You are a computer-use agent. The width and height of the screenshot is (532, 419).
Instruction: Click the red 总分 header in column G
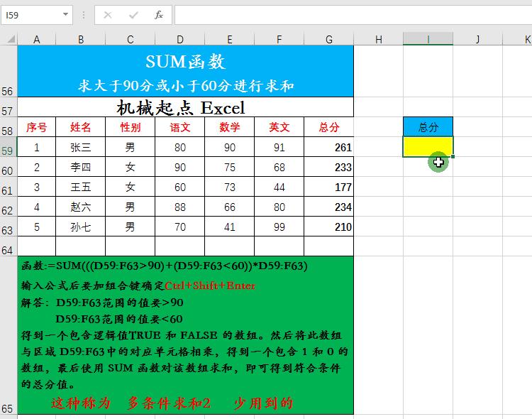tap(329, 127)
